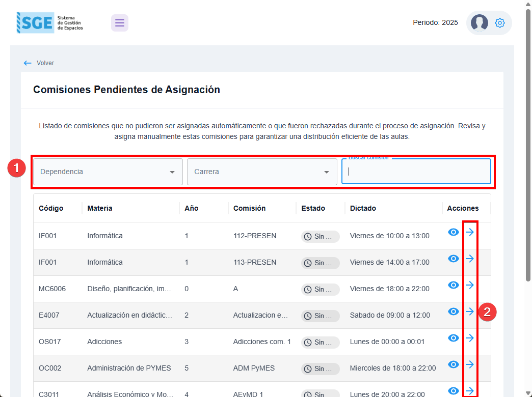Click the MC6006 code cell
Screen dimensions: 532x397
52,289
